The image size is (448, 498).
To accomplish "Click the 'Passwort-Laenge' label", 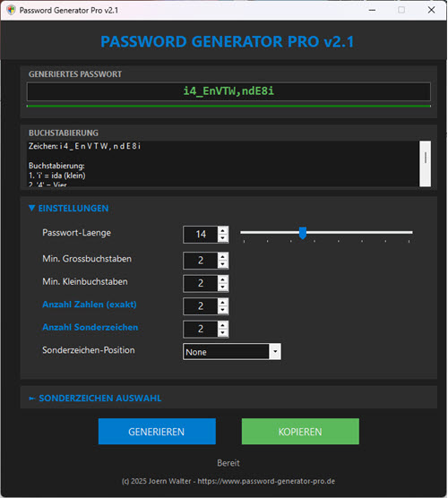I will [76, 233].
